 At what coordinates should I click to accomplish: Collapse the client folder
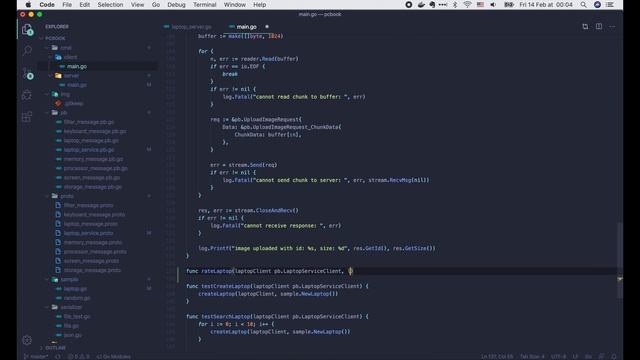(x=70, y=57)
